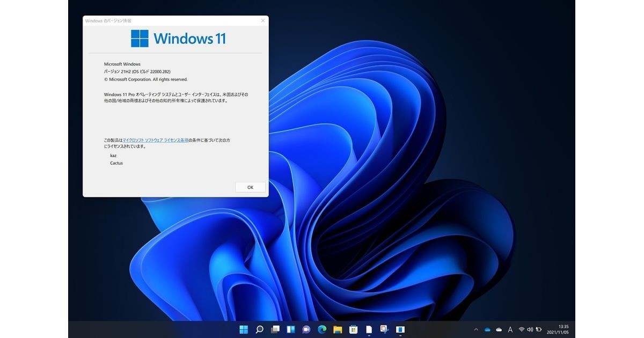Toggle the IME input mode indicator A
Image resolution: width=644 pixels, height=338 pixels.
click(510, 329)
